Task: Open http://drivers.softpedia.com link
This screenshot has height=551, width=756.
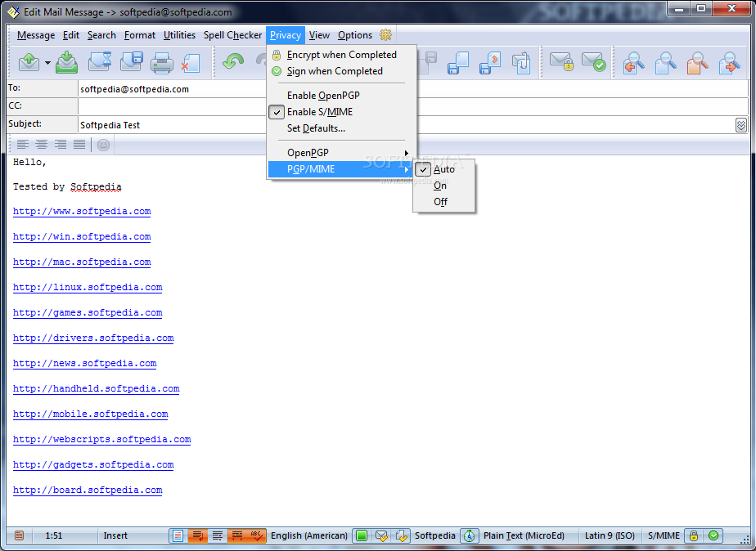Action: [93, 338]
